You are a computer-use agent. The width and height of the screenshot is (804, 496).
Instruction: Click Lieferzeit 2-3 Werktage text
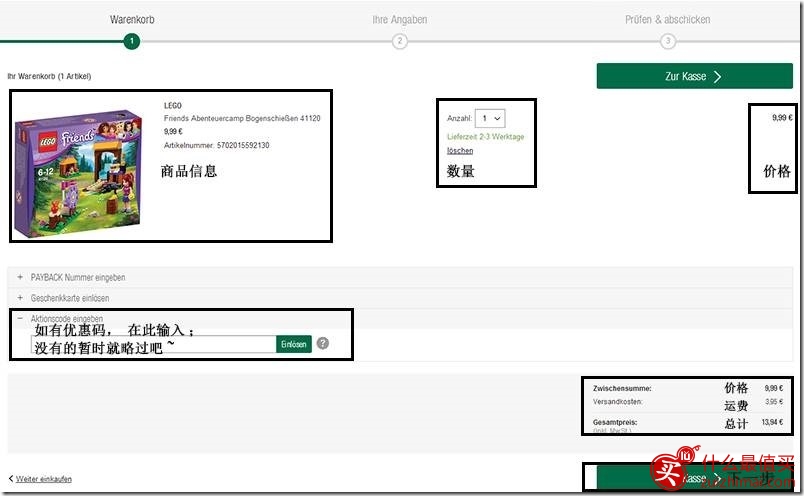[486, 137]
